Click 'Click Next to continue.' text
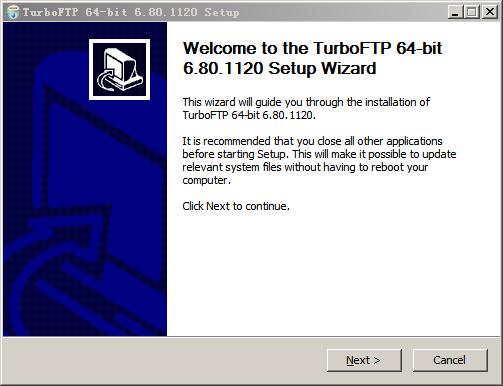 click(x=236, y=206)
